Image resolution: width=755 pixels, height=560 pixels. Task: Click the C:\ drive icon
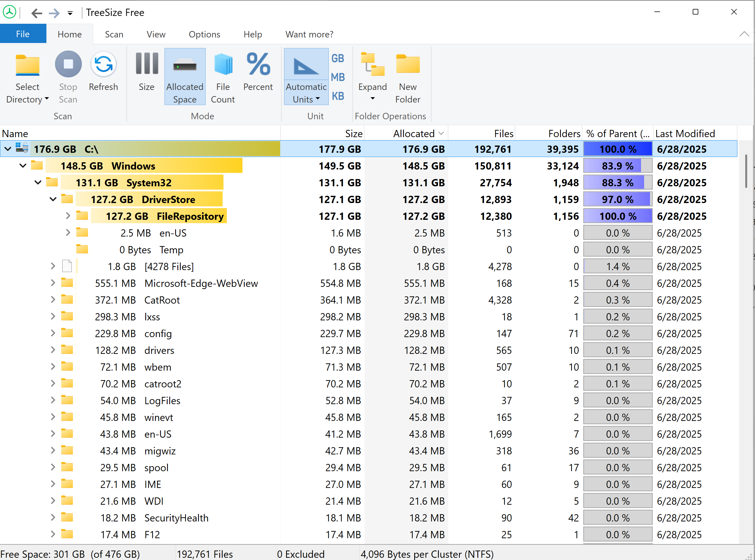(22, 148)
